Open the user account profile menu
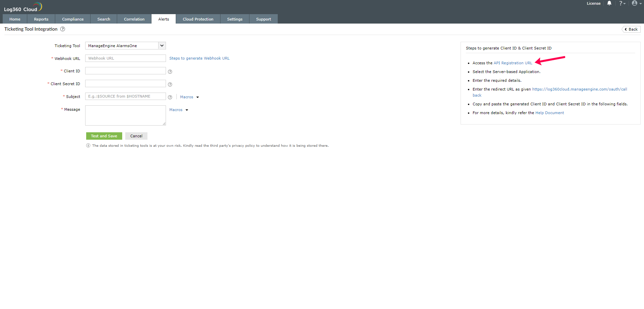 coord(636,3)
